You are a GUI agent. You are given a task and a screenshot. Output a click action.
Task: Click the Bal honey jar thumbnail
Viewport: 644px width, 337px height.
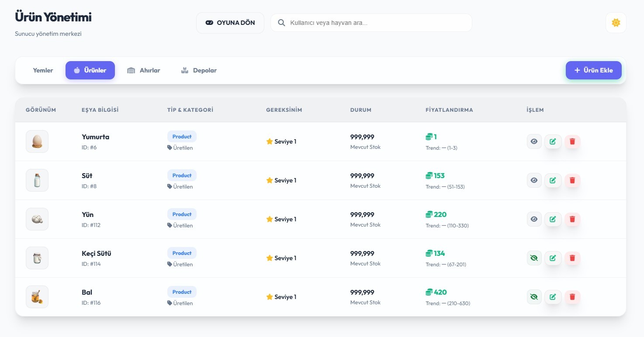coord(37,297)
